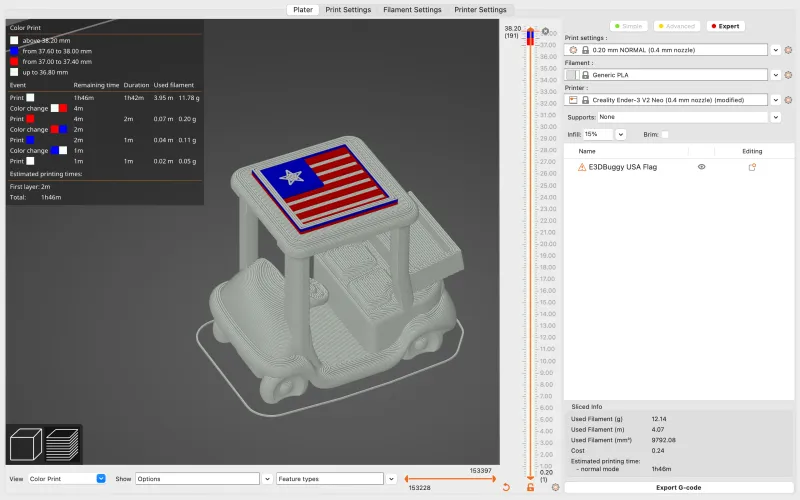Click the Options field next to Show
The height and width of the screenshot is (500, 800).
[x=197, y=479]
